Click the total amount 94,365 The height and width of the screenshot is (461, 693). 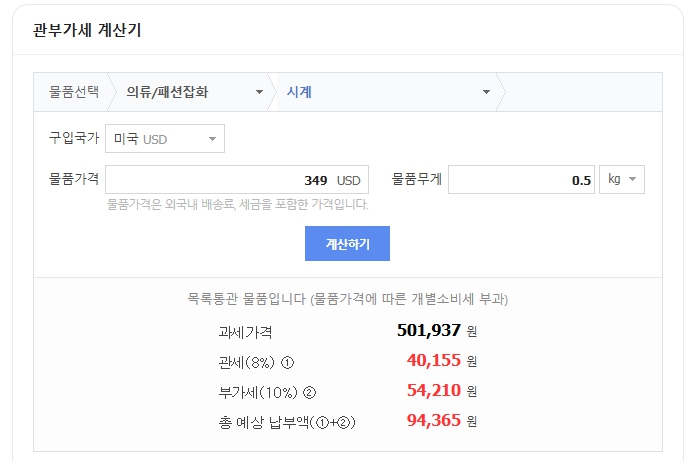[433, 421]
